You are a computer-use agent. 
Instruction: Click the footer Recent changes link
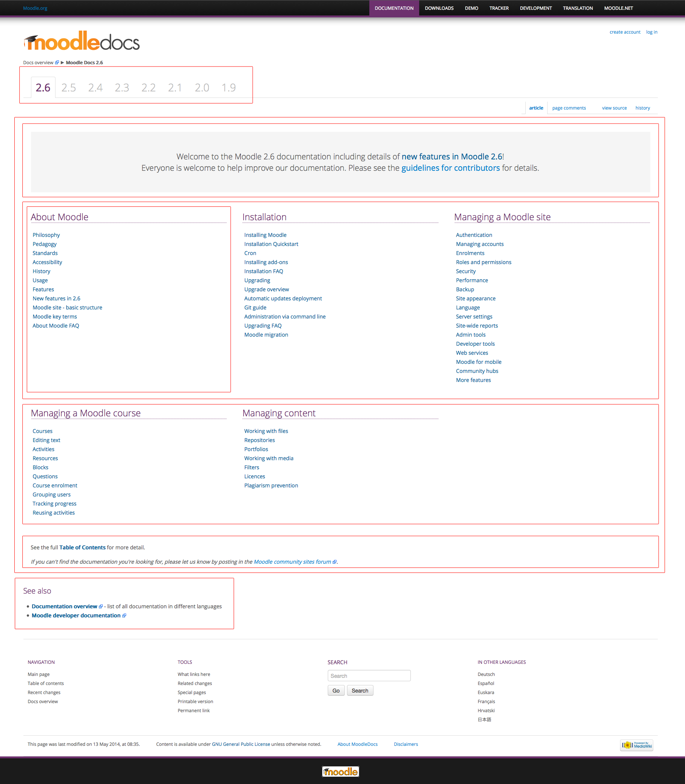point(44,692)
